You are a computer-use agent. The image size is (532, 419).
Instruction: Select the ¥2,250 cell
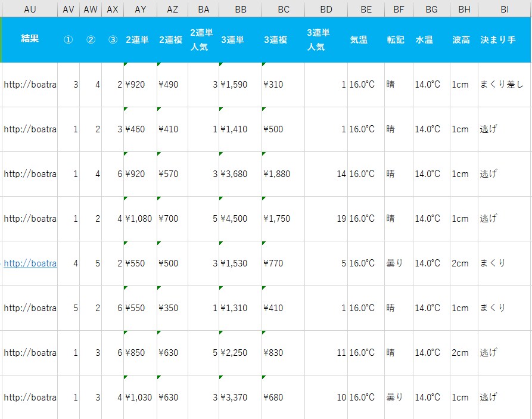[241, 353]
